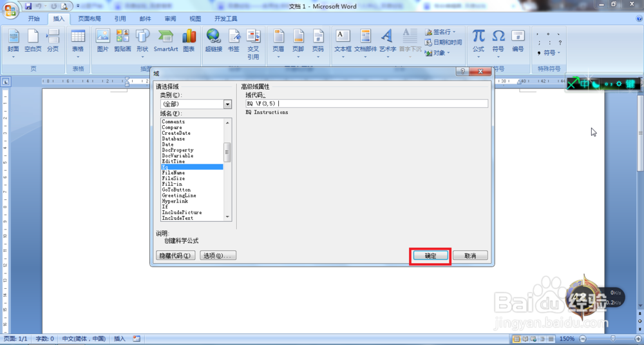The height and width of the screenshot is (345, 644).
Task: Insert a text box (文本框)
Action: pos(343,44)
